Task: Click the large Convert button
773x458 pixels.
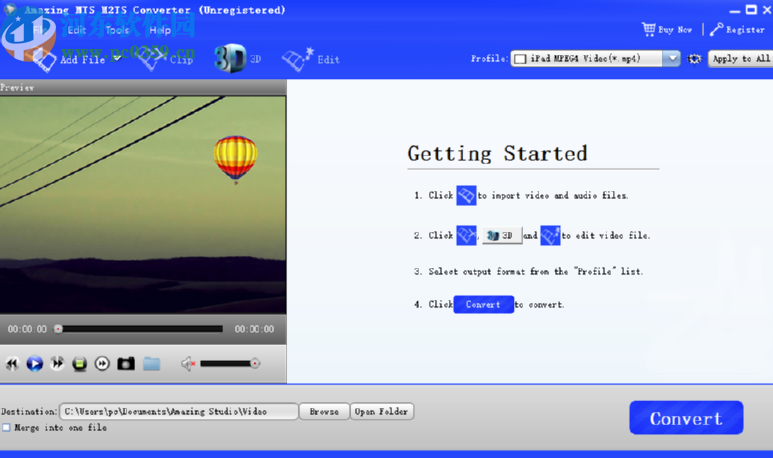Action: click(686, 418)
